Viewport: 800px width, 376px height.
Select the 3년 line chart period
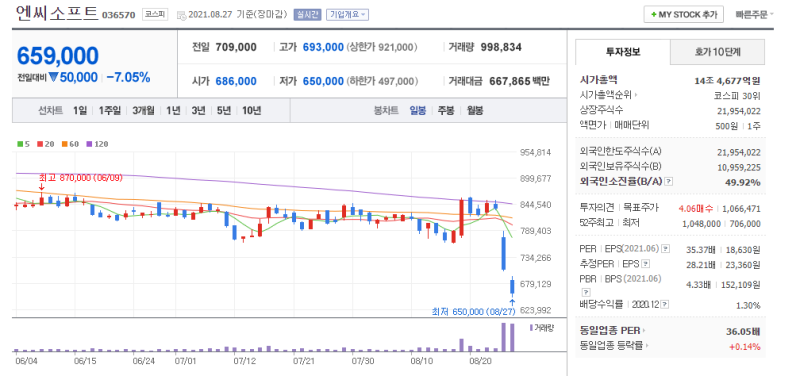(198, 110)
